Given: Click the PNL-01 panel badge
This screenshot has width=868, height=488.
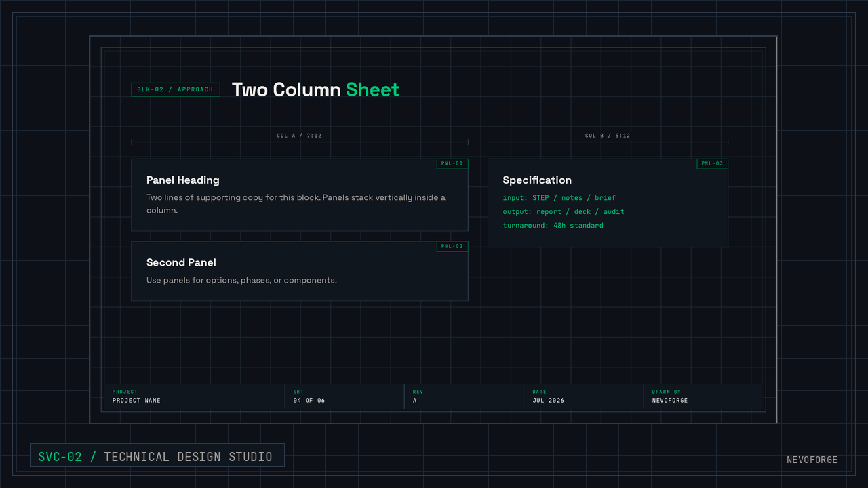Looking at the screenshot, I should [x=452, y=163].
